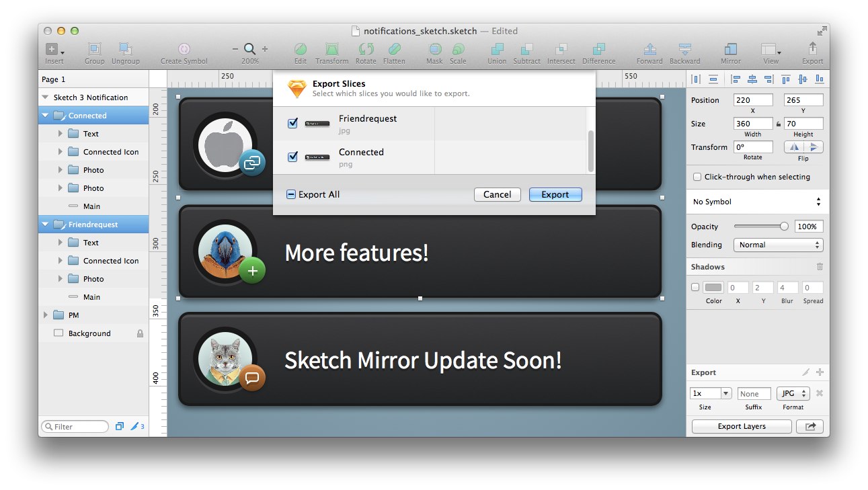Screen dimensions: 868x490
Task: Uncheck the Connected slice checkbox
Action: pos(292,157)
